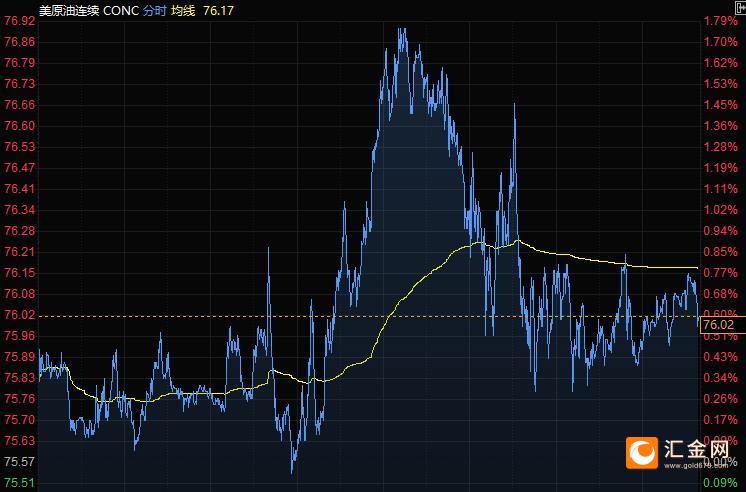Image resolution: width=746 pixels, height=492 pixels.
Task: Click the 75.76 price axis label
Action: click(x=20, y=399)
